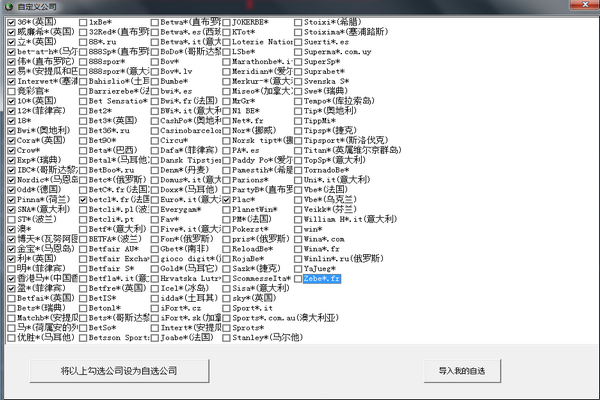Check the 优胜*(马耳他) checkbox

(11, 338)
